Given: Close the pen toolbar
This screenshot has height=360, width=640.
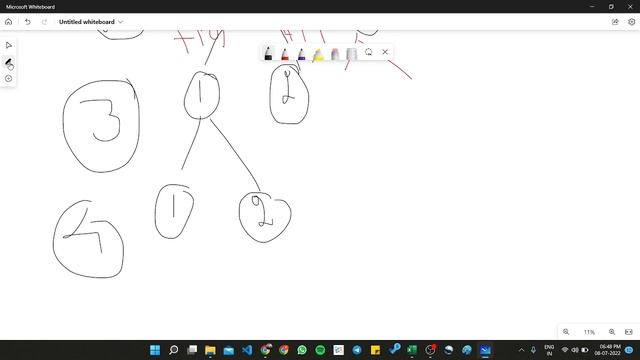Looking at the screenshot, I should (385, 52).
